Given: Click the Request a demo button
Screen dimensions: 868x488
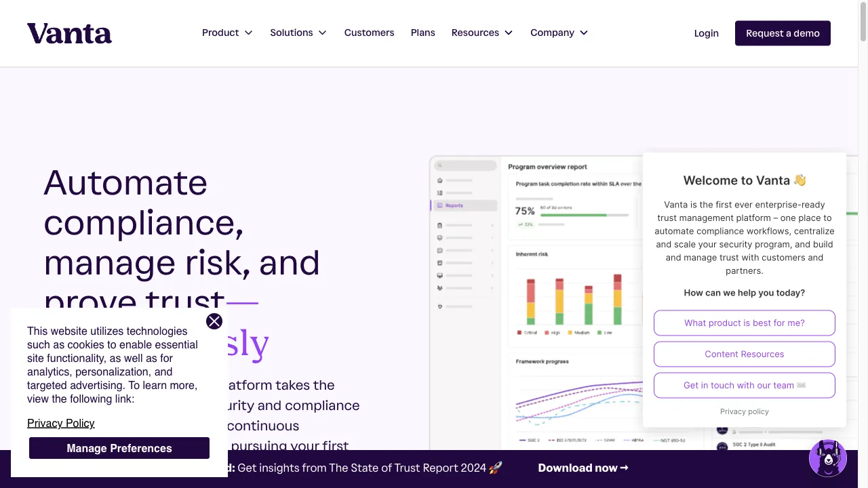Looking at the screenshot, I should pos(783,33).
